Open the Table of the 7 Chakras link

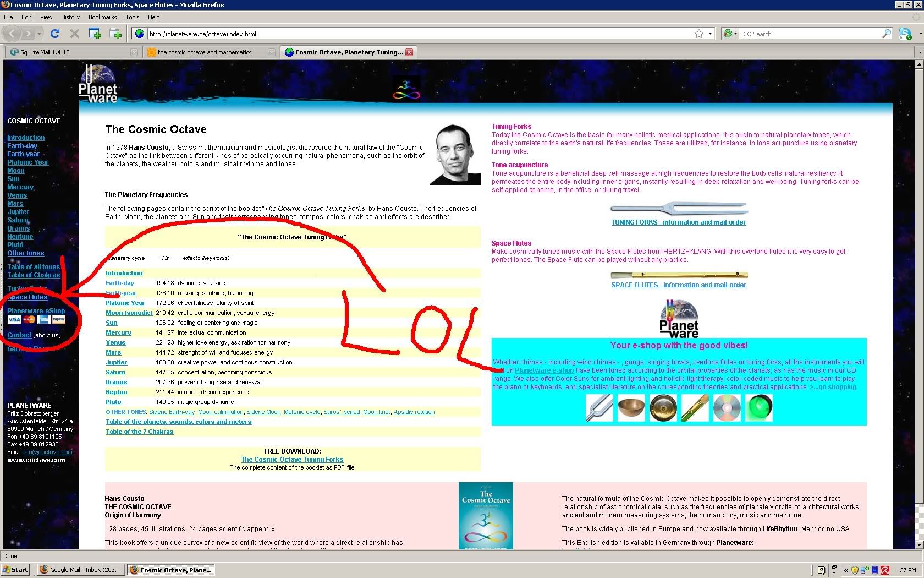140,432
